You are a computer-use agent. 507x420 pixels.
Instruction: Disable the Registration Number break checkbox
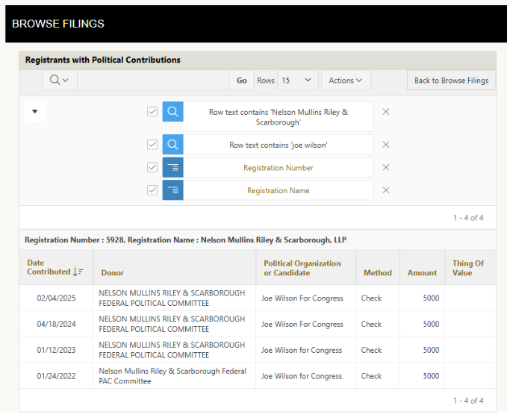[x=152, y=168]
